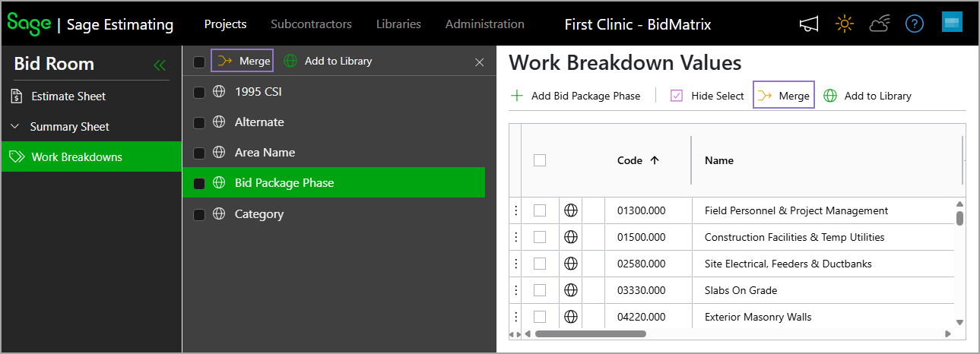Check the Category checkbox
Viewport: 980px width, 354px height.
coord(199,214)
